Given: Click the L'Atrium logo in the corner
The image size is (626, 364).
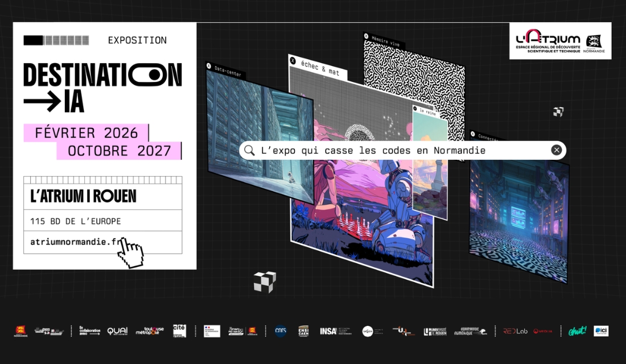Looking at the screenshot, I should click(560, 41).
